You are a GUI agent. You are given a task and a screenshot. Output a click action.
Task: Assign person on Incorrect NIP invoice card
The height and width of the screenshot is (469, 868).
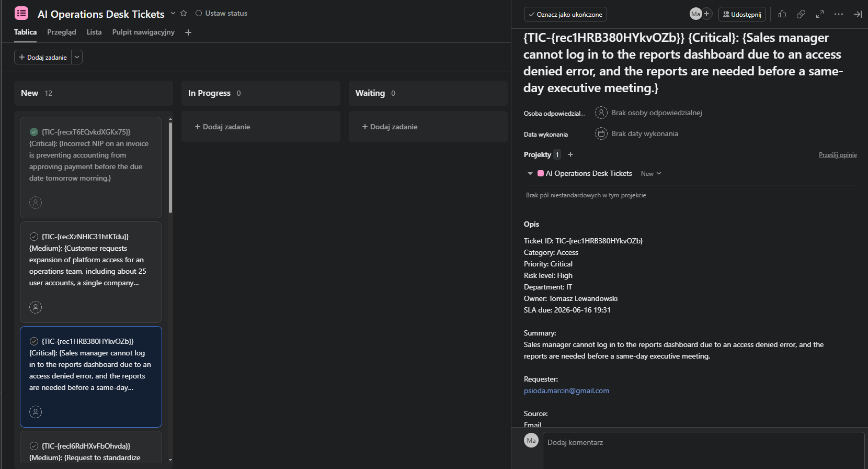(x=36, y=203)
